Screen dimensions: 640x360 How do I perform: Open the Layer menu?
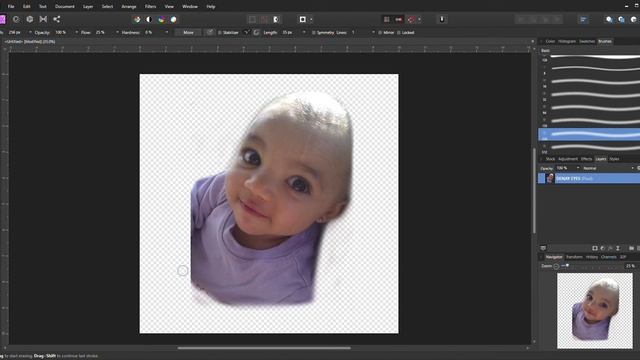point(88,7)
